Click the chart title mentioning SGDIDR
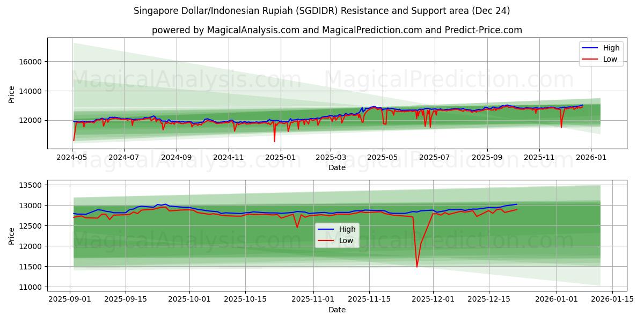The image size is (644, 322). coord(322,10)
